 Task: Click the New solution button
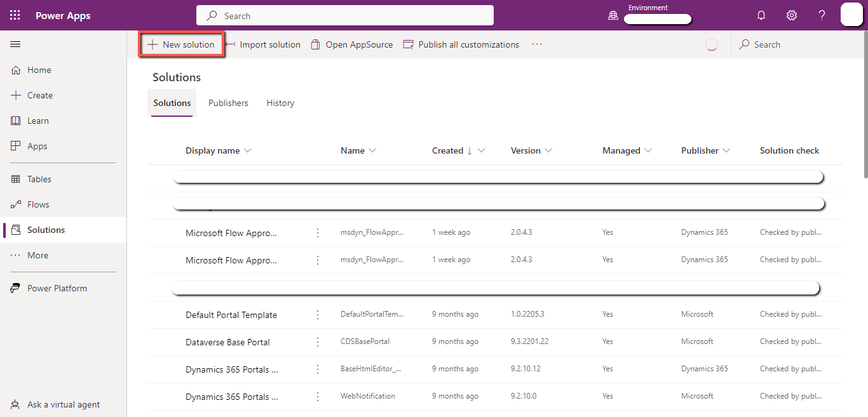[x=181, y=44]
